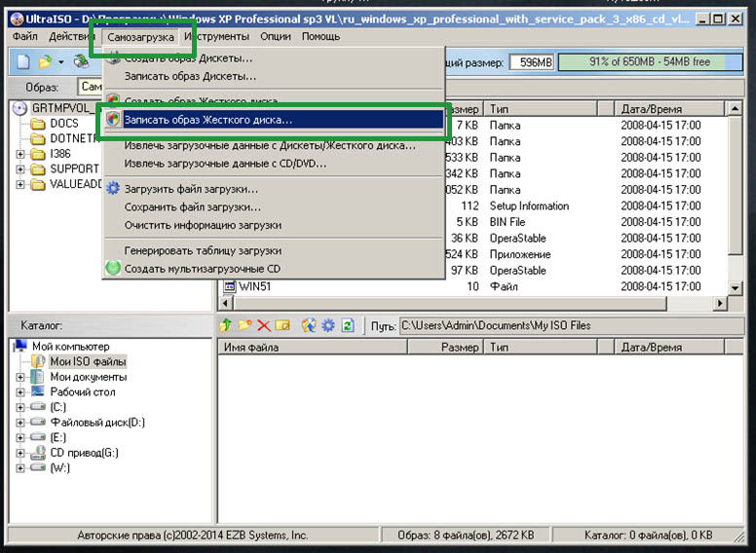Click the Add files icon with blue arrow
The height and width of the screenshot is (553, 756).
(x=309, y=326)
